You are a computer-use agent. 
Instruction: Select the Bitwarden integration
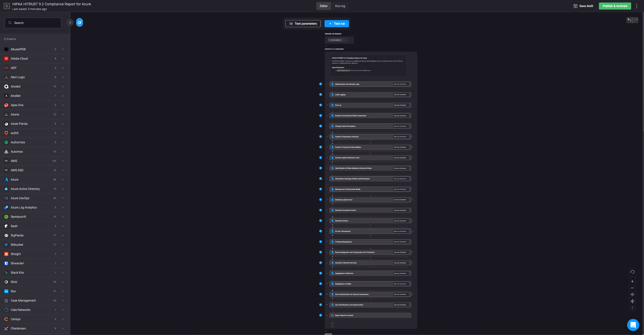click(x=34, y=263)
